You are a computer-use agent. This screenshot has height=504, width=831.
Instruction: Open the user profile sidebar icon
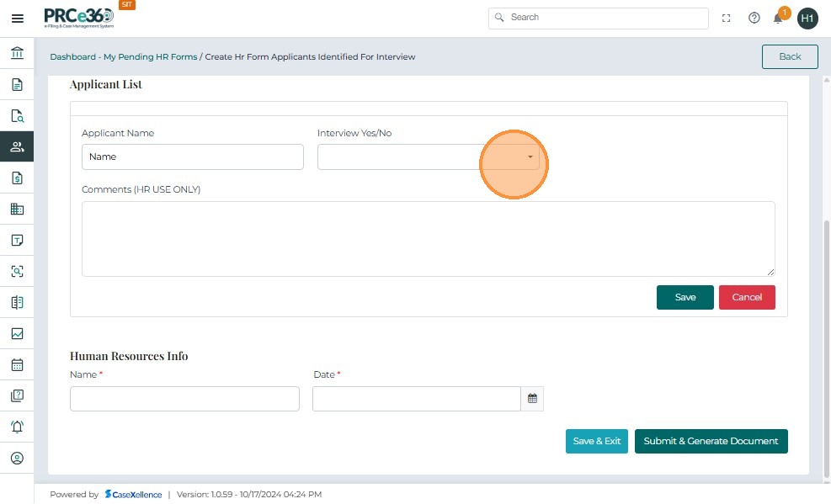tap(17, 458)
